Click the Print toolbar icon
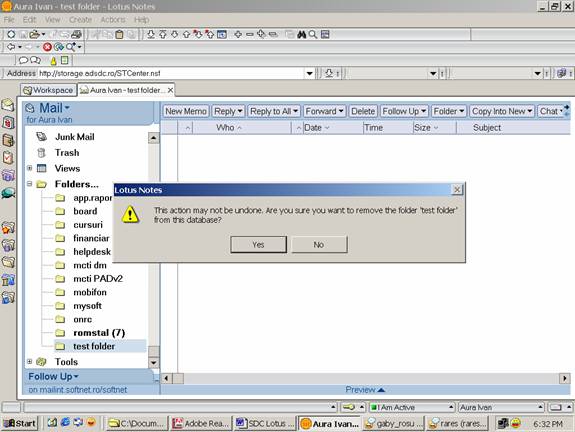 (x=76, y=34)
